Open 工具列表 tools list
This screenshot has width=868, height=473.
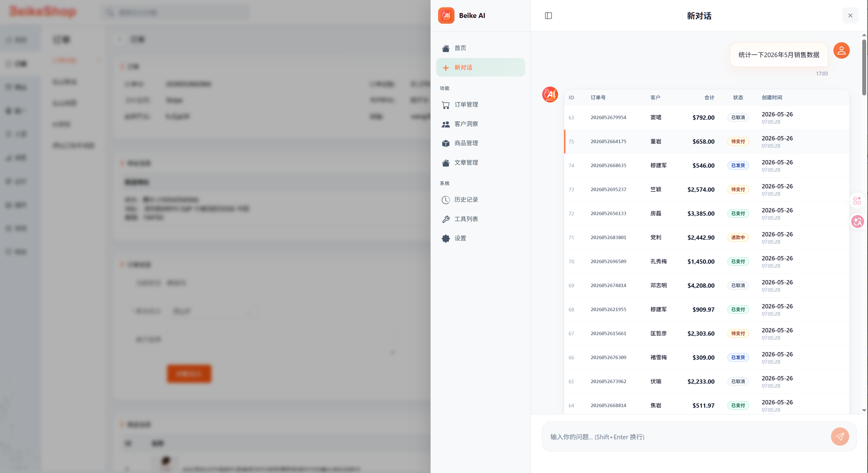click(x=481, y=219)
